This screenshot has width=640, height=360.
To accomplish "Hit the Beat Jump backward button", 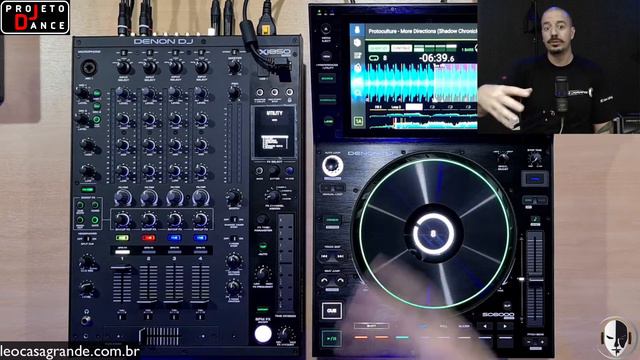I will point(324,281).
